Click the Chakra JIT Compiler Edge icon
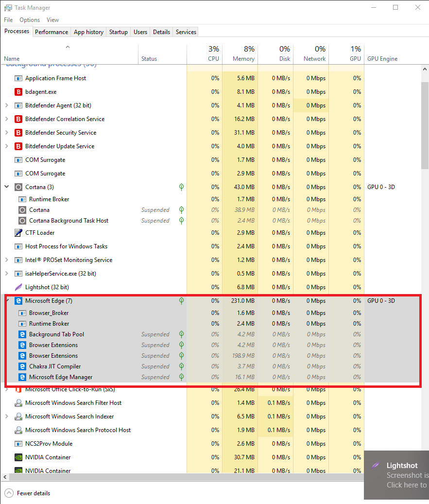Image resolution: width=429 pixels, height=504 pixels. [x=22, y=366]
